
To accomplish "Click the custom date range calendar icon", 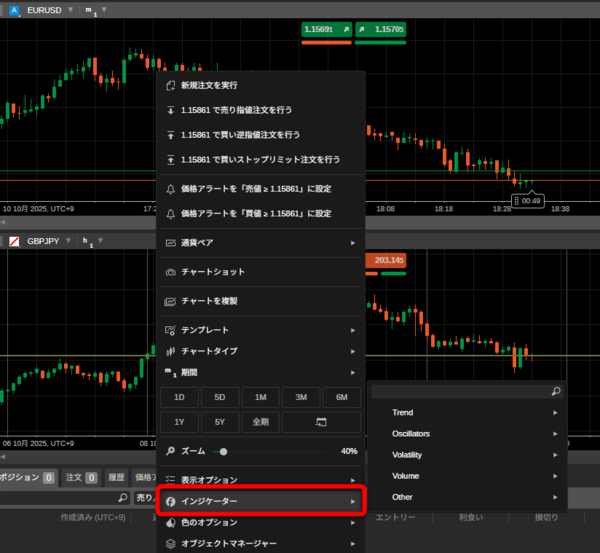I will pos(320,422).
